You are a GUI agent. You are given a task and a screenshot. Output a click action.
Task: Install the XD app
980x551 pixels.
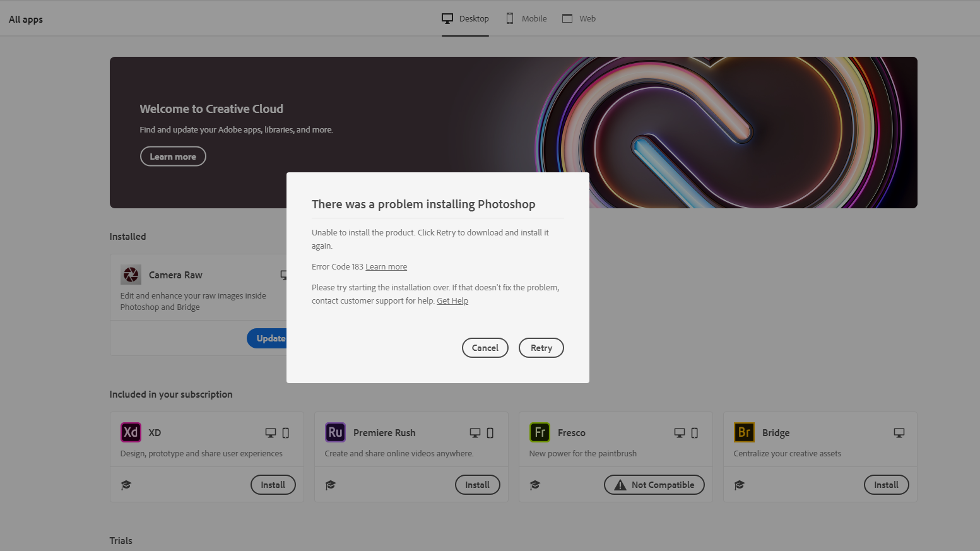[273, 485]
